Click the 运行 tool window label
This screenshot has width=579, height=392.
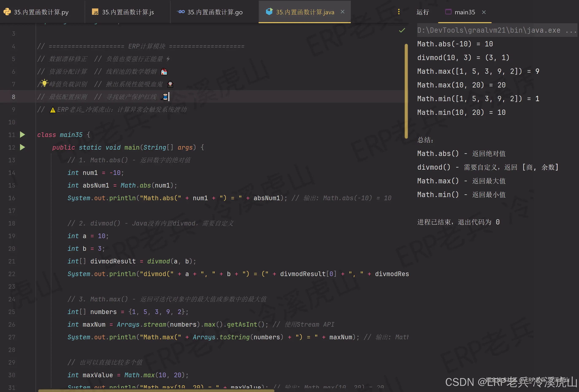pyautogui.click(x=422, y=12)
